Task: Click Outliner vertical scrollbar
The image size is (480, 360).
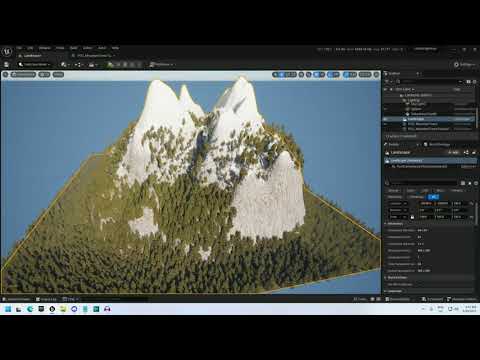Action: pos(477,117)
